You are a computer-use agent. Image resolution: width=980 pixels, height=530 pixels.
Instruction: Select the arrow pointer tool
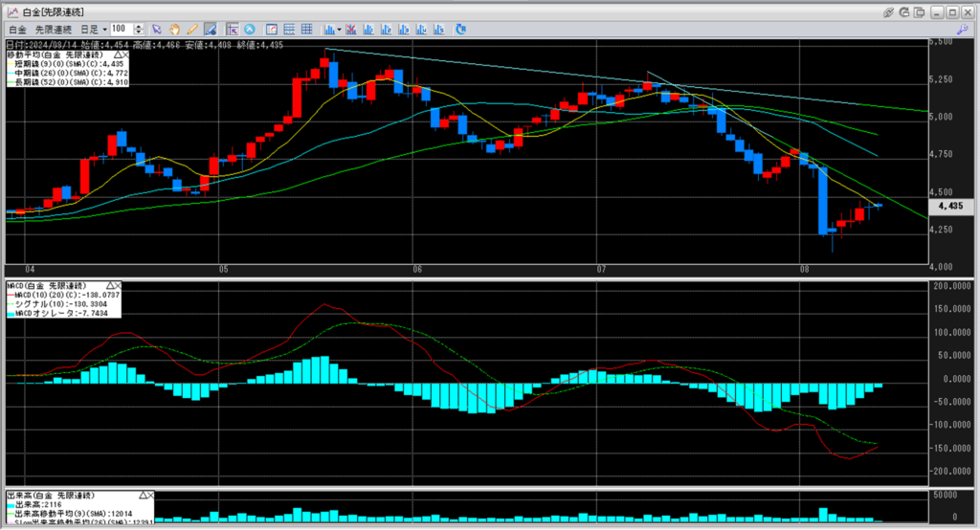click(157, 30)
